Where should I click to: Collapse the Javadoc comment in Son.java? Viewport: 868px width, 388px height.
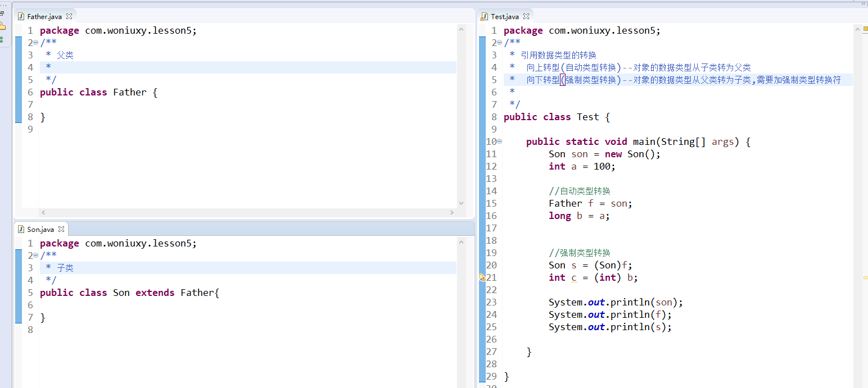35,255
